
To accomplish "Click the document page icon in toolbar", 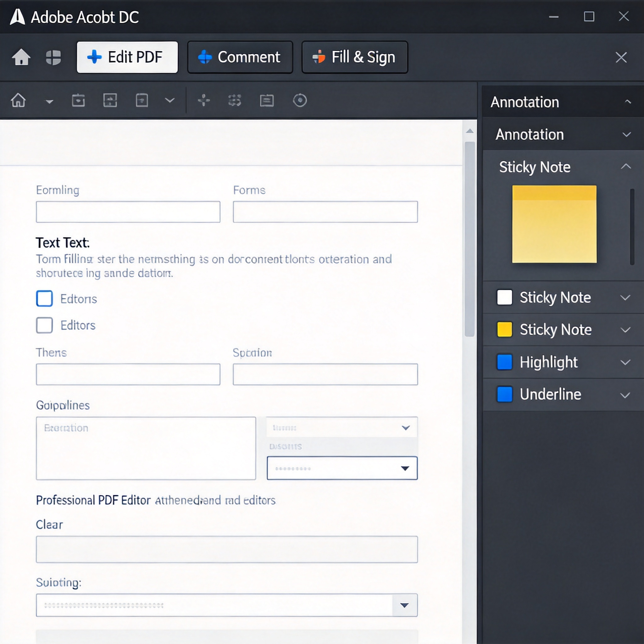I will coord(142,100).
